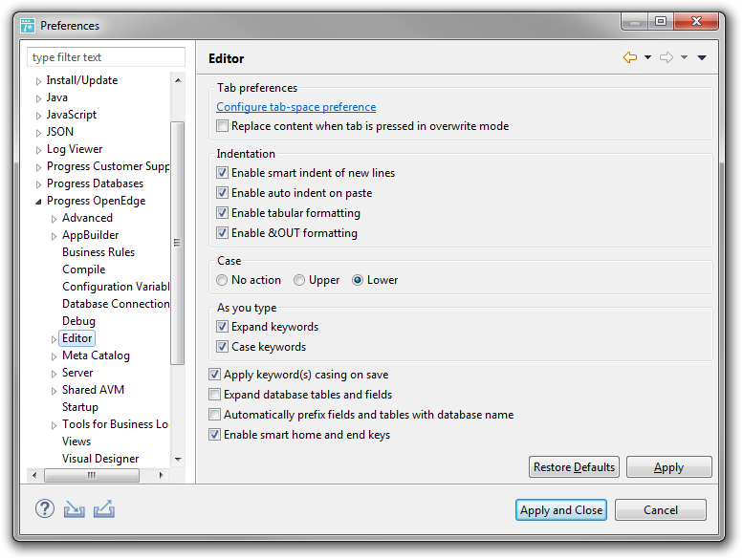The width and height of the screenshot is (743, 560).
Task: Click the type filter text field
Action: pos(106,57)
